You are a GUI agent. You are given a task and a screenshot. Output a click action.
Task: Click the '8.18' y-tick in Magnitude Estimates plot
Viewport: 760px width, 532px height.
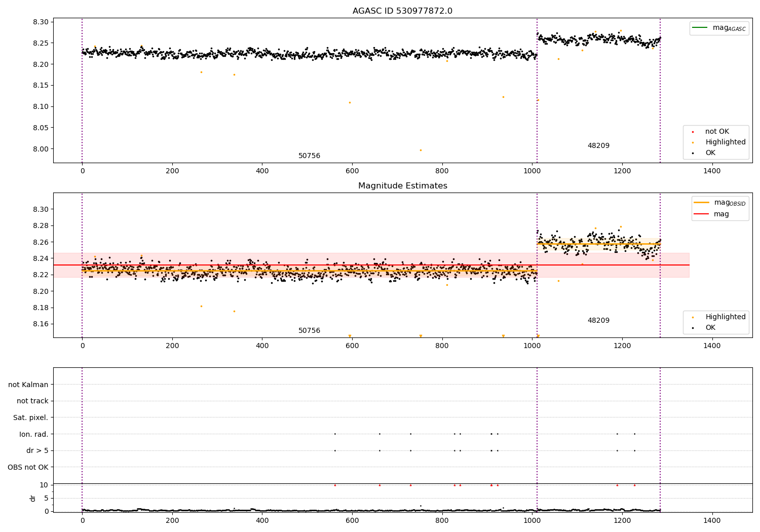point(41,308)
